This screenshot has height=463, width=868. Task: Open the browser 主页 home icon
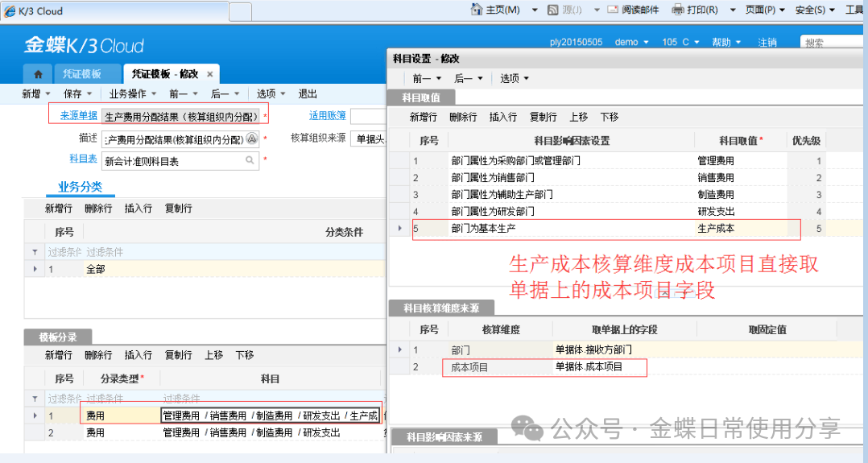coord(476,10)
